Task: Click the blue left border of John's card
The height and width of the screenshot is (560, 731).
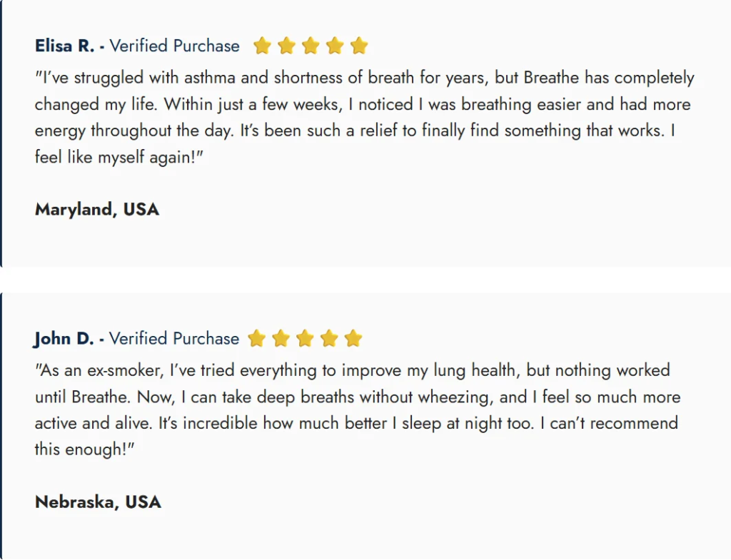Action: [x=1, y=427]
